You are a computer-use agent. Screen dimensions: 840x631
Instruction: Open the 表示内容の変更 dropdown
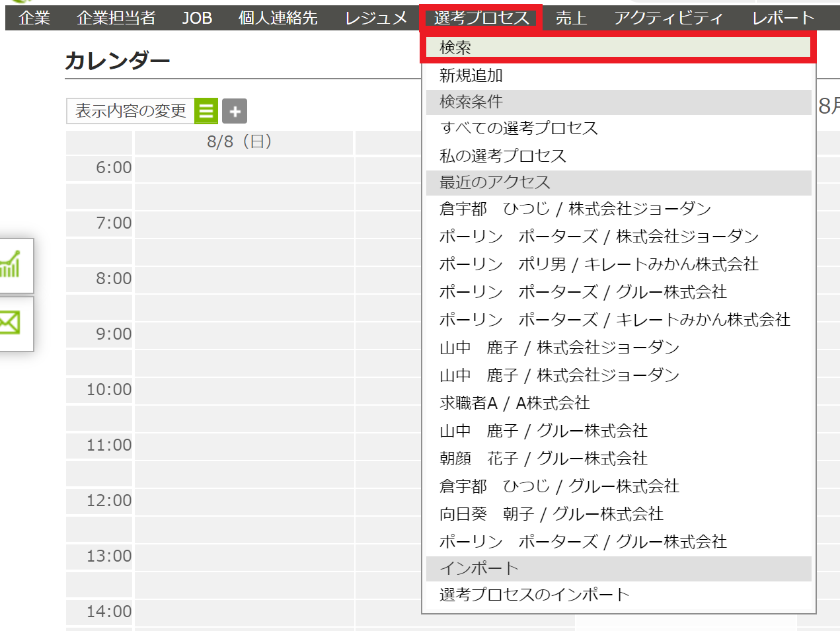(x=131, y=111)
